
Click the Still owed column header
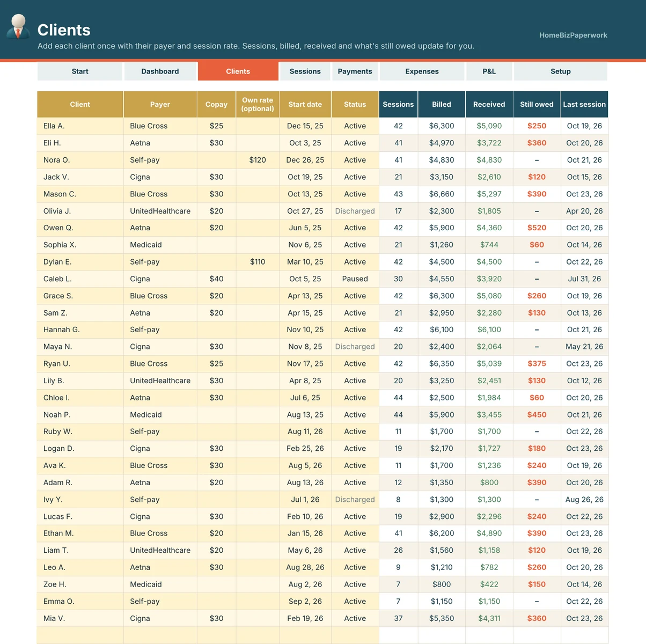(537, 105)
